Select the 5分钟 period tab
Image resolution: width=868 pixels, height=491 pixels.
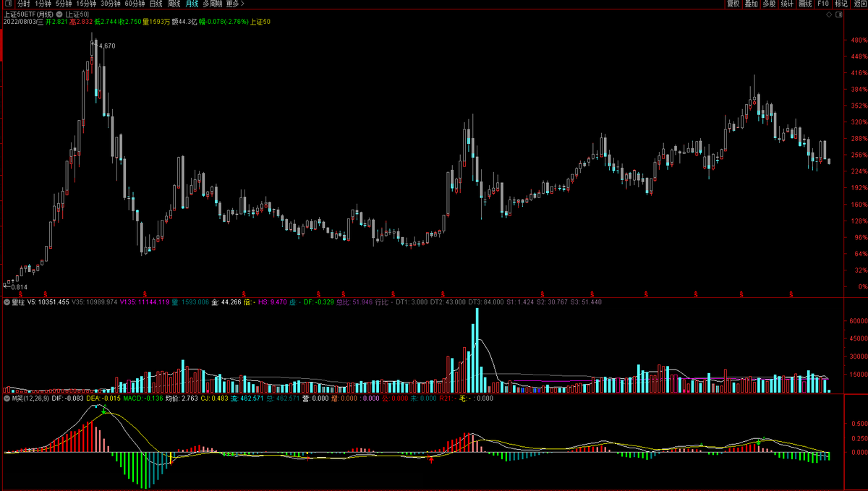click(64, 4)
